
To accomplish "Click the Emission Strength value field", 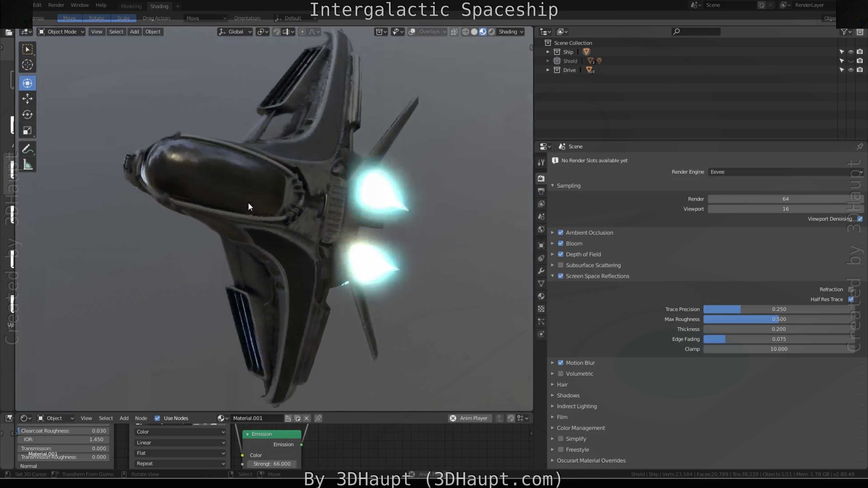I will (271, 464).
